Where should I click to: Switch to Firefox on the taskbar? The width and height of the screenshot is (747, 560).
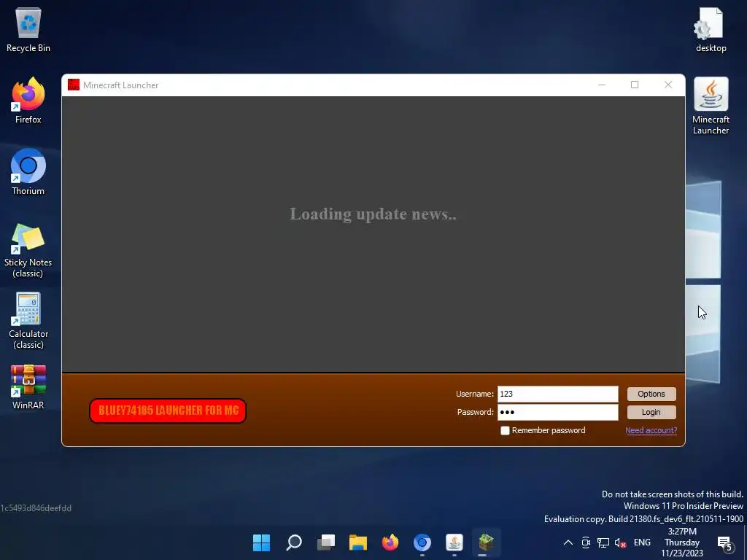pyautogui.click(x=390, y=542)
